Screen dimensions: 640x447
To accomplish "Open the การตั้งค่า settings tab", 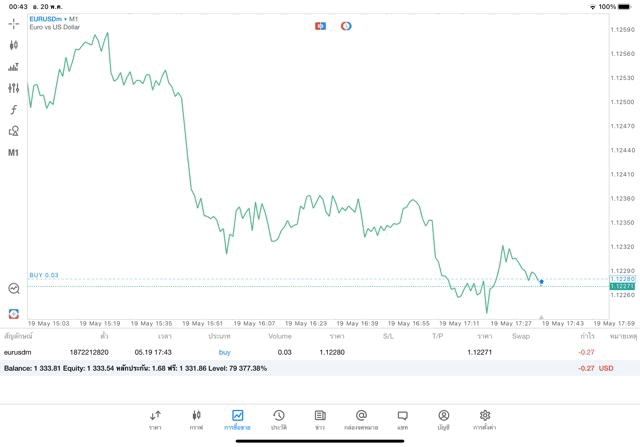I will coord(485,419).
